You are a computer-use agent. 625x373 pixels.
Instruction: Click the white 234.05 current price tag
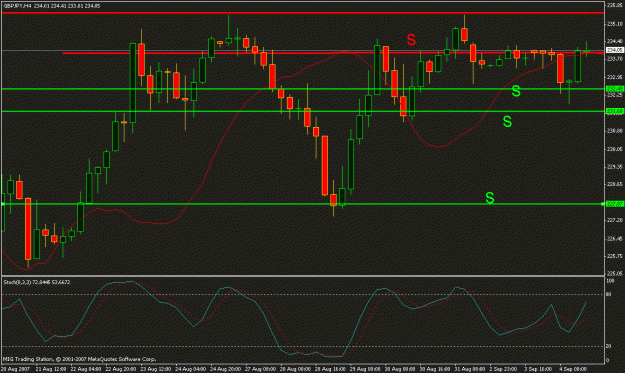click(614, 50)
